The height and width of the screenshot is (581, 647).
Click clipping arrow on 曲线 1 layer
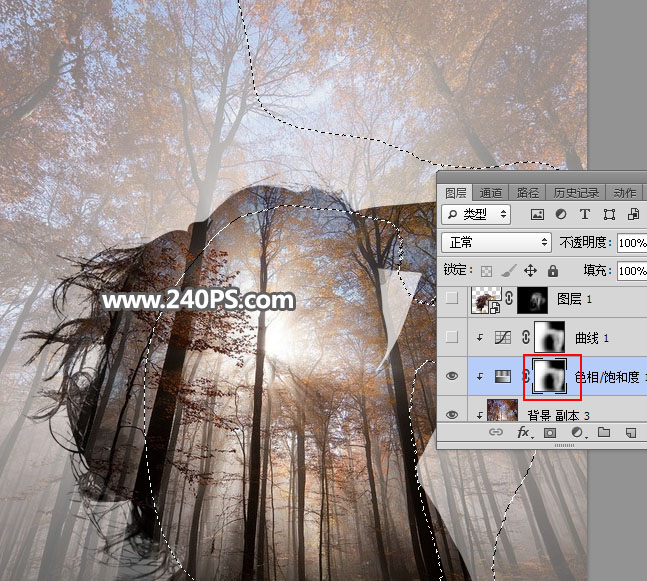(x=479, y=338)
